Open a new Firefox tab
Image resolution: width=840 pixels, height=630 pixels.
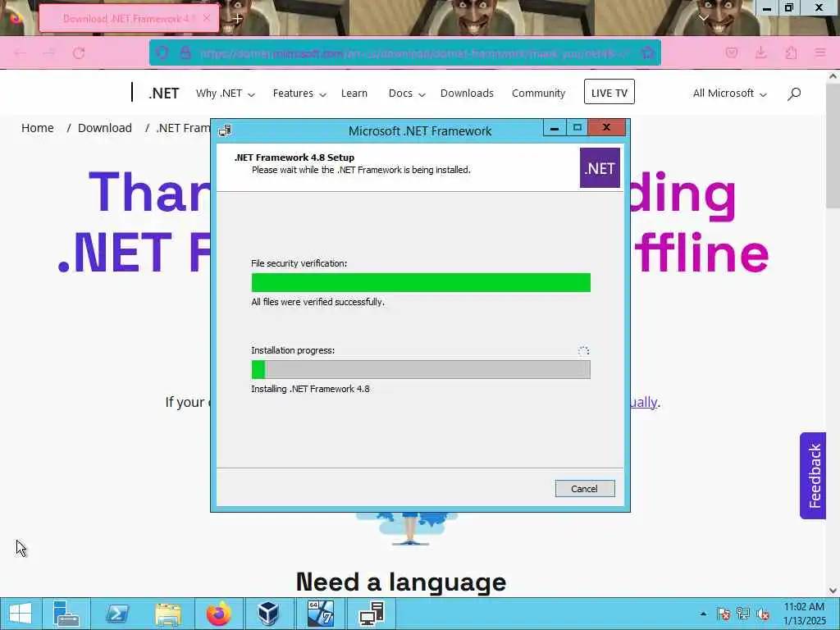click(x=237, y=18)
